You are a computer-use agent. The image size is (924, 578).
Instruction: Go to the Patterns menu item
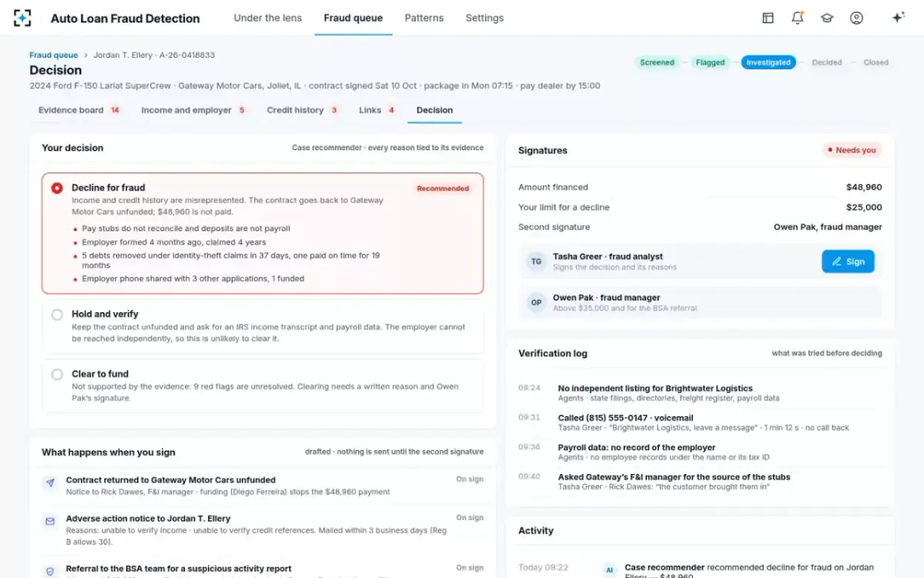(x=424, y=18)
